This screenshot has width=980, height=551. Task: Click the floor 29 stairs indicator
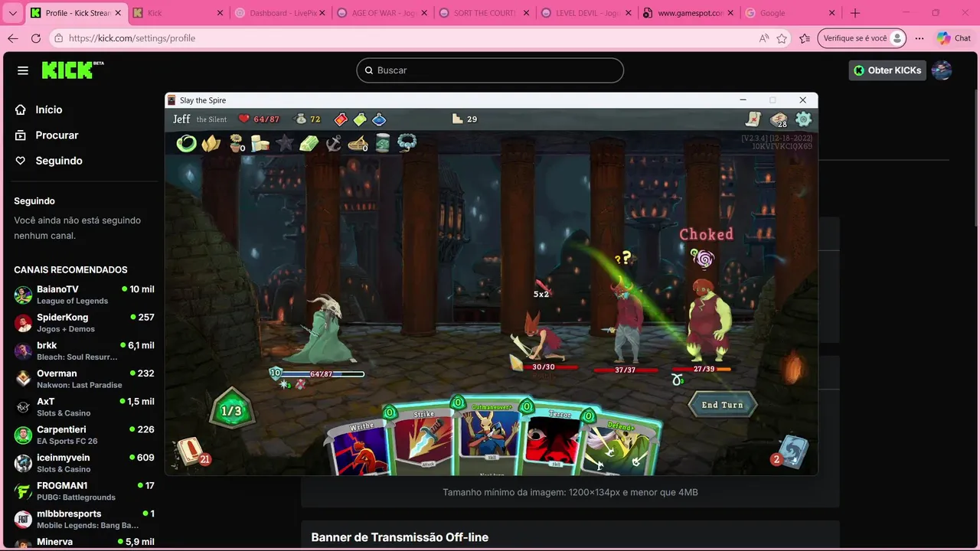[465, 119]
